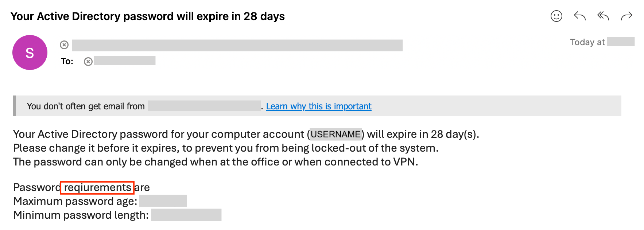Click the red-boxed misspelled word "reqiurements"
This screenshot has width=644, height=230.
pyautogui.click(x=97, y=187)
